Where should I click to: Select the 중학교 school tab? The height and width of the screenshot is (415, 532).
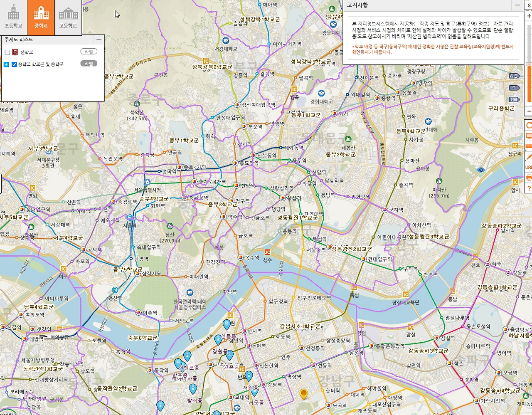tap(41, 17)
